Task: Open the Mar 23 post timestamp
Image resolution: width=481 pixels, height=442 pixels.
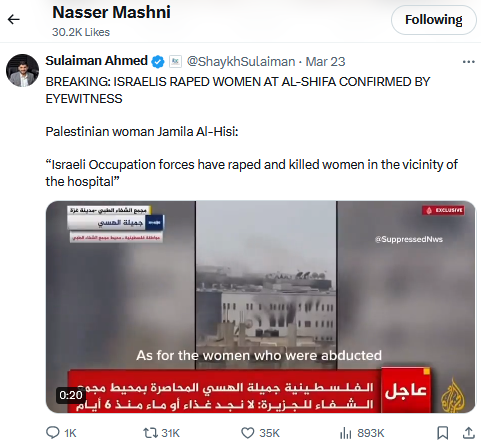Action: (x=325, y=62)
